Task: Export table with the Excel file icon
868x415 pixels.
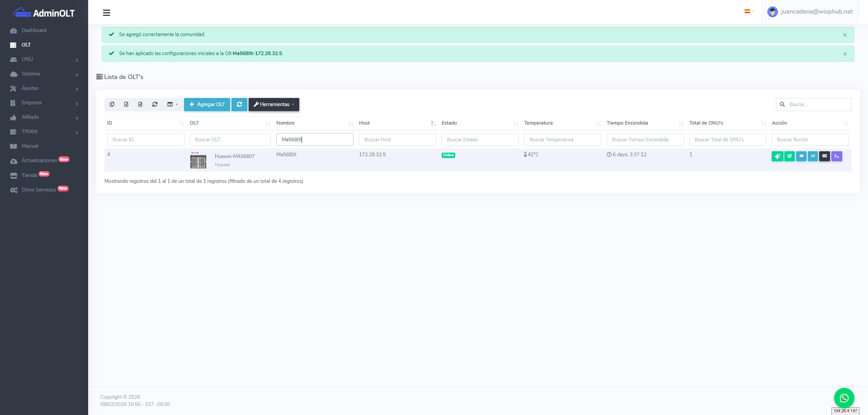Action: pos(126,104)
